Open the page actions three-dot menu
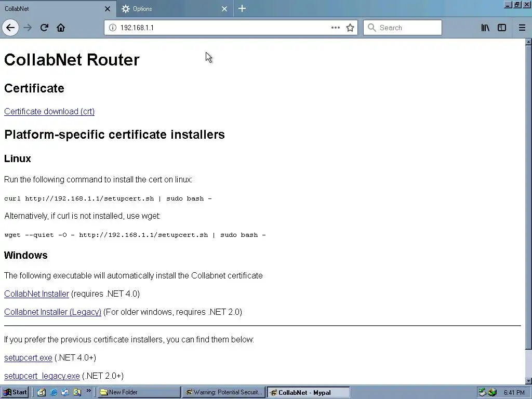 tap(335, 28)
